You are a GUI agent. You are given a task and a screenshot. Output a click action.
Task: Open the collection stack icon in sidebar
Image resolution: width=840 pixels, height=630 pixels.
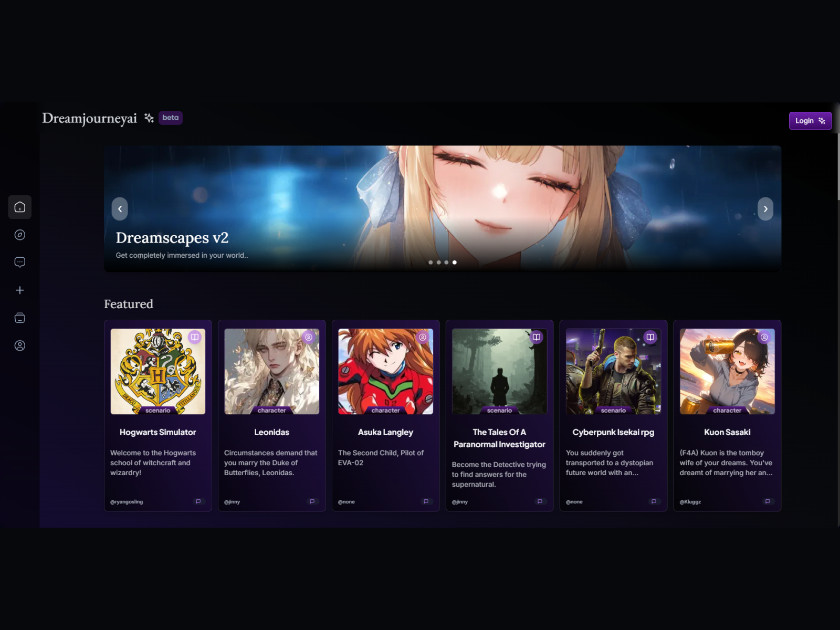click(20, 318)
